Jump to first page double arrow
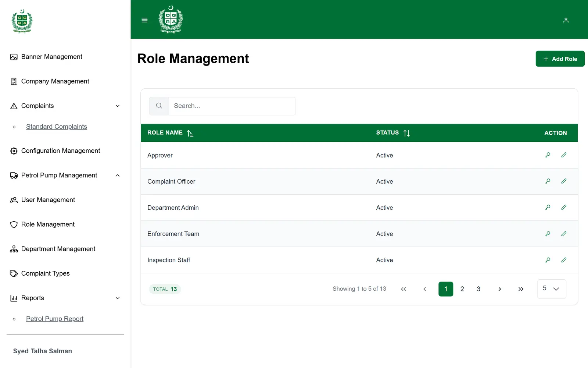588x368 pixels. tap(404, 289)
